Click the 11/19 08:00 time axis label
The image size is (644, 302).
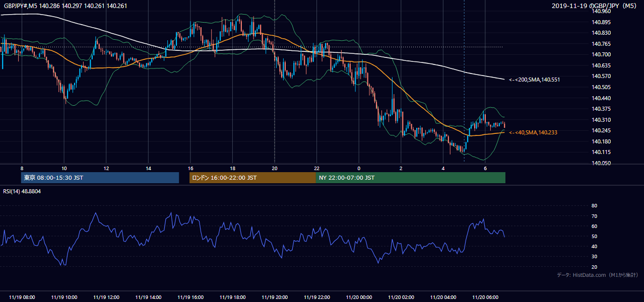[x=22, y=297]
